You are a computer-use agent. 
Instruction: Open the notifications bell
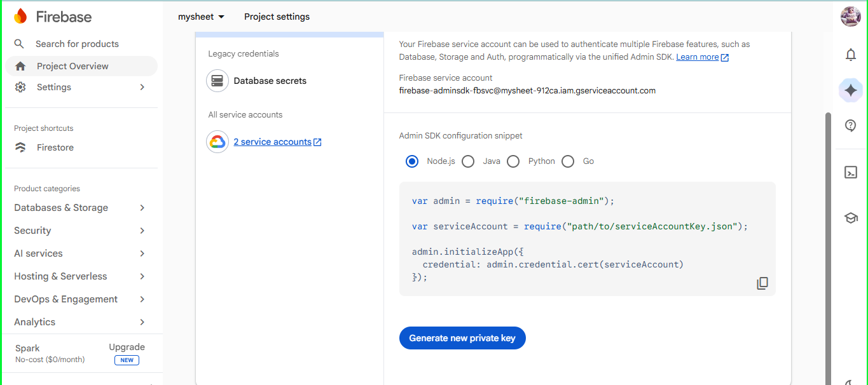click(x=851, y=55)
